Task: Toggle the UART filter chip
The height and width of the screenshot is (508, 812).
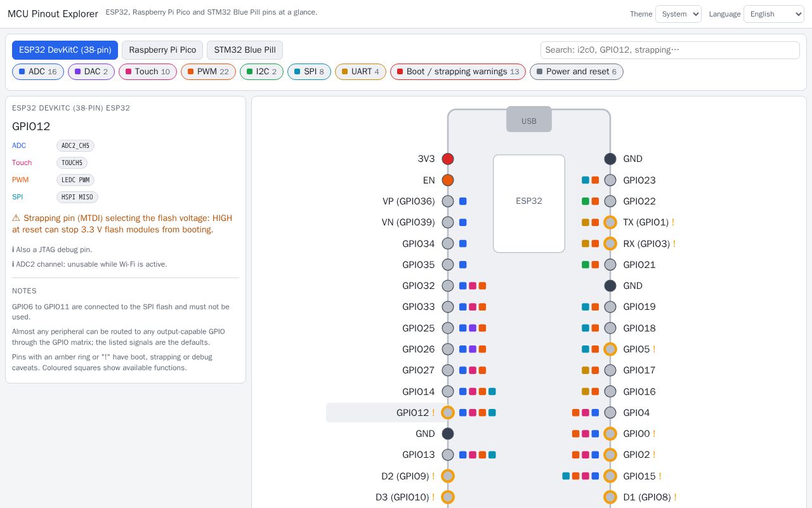Action: 360,72
